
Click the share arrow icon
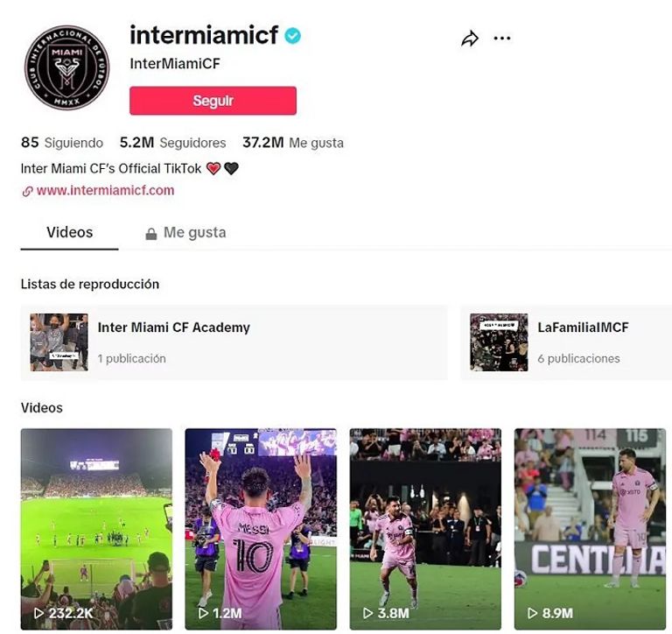tap(470, 39)
